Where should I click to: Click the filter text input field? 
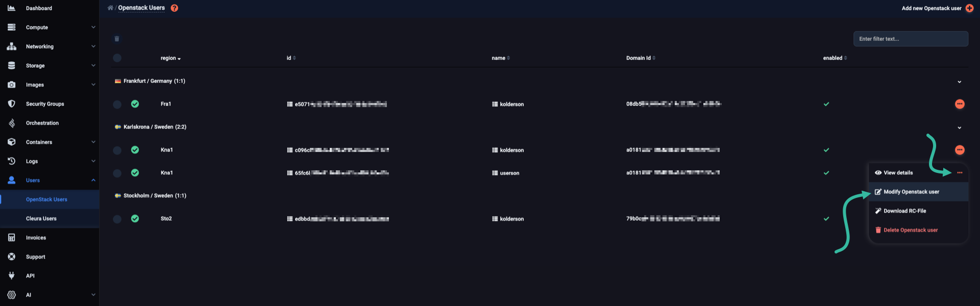coord(911,39)
